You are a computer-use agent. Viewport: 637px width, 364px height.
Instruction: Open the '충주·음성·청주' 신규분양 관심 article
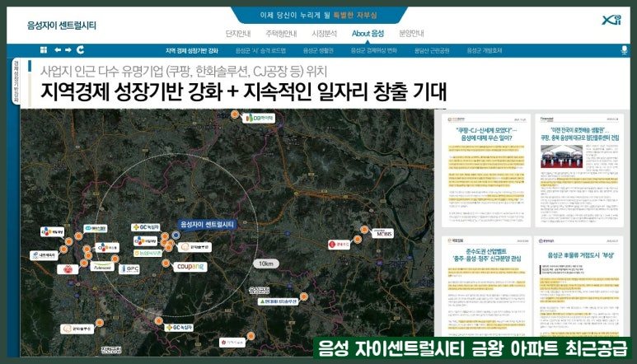486,286
